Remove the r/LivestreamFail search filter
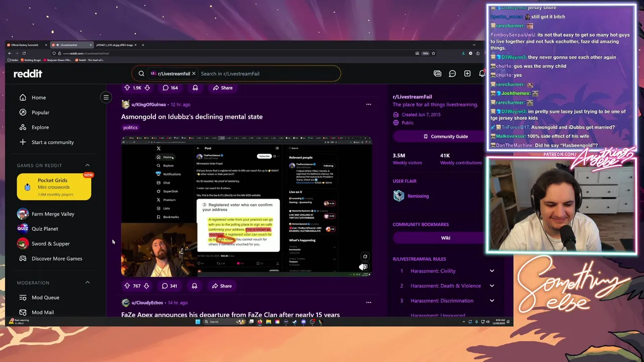Screen dimensions: 644x362 tap(194, 73)
